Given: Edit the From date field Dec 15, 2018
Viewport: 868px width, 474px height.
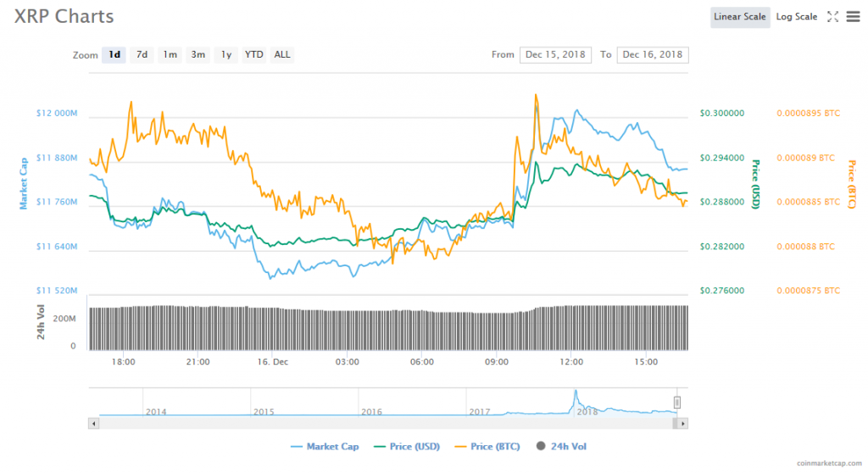Looking at the screenshot, I should 554,55.
